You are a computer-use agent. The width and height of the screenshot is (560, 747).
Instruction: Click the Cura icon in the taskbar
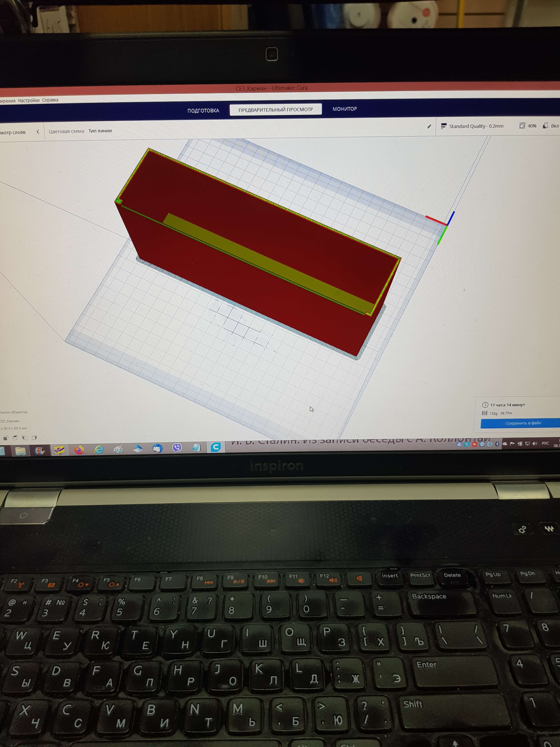point(216,447)
